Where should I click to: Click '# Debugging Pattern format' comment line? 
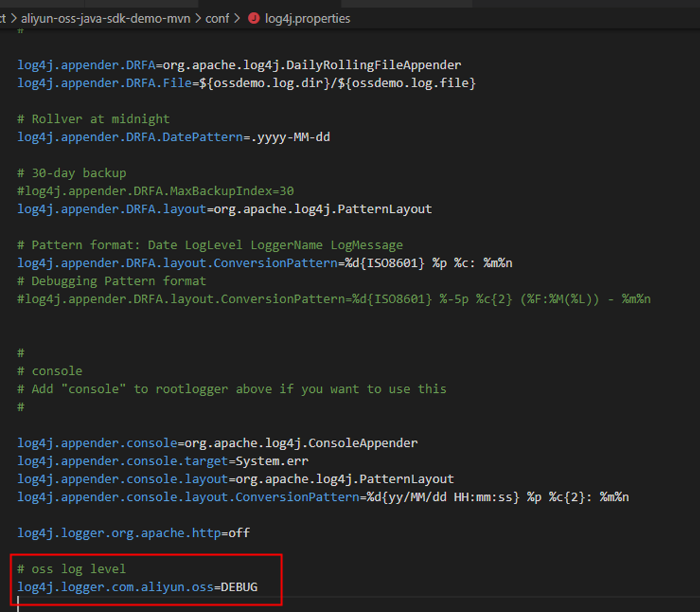112,281
